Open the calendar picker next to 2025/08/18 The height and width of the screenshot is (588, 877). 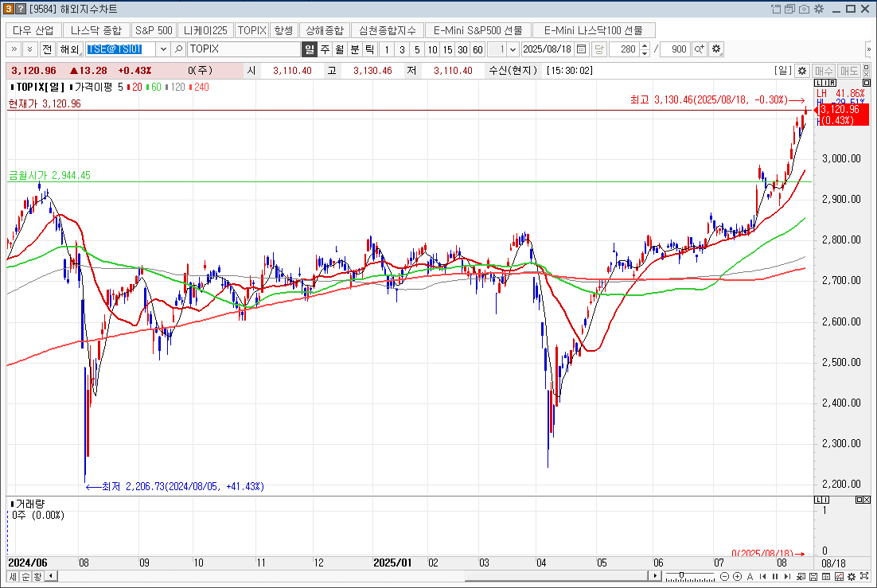(582, 49)
